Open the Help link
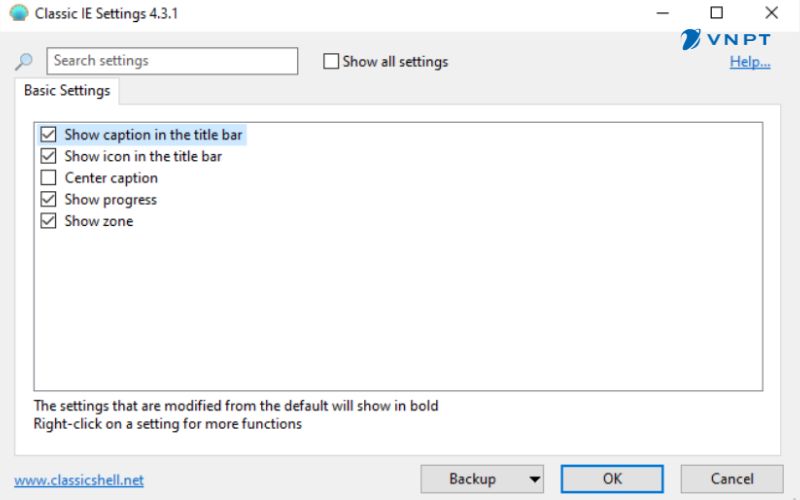Image resolution: width=800 pixels, height=500 pixels. pyautogui.click(x=750, y=62)
